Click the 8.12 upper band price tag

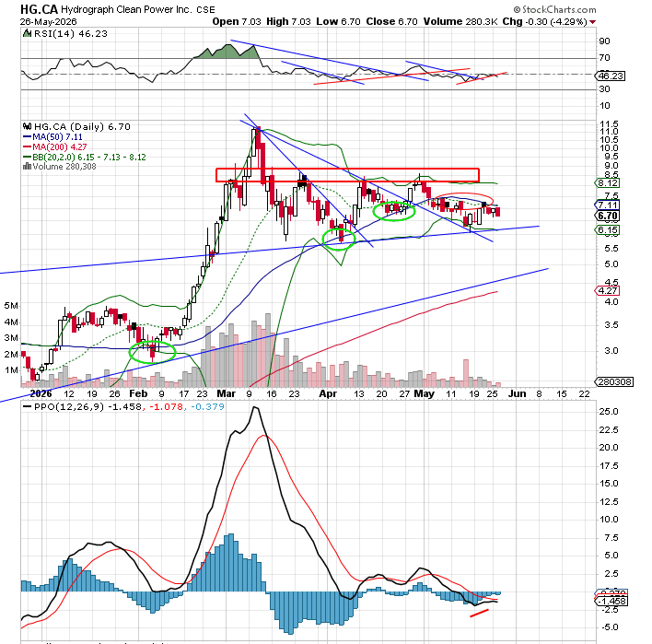[608, 183]
